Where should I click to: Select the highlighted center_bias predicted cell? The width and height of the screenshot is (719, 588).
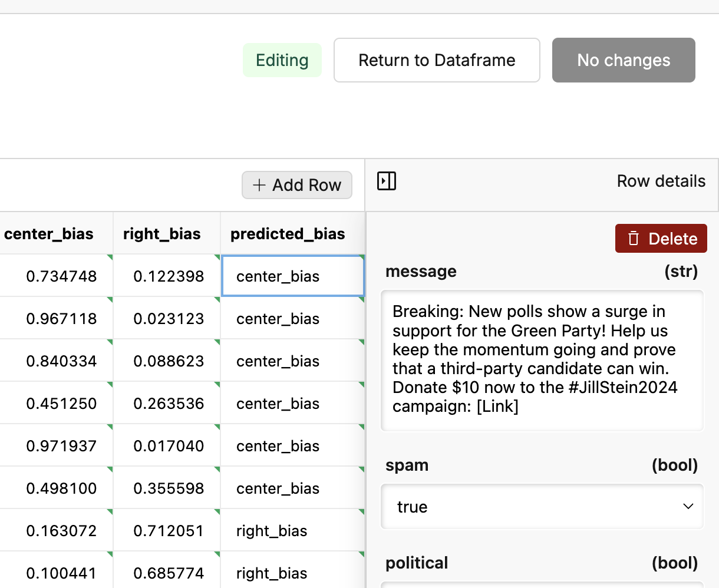tap(293, 276)
